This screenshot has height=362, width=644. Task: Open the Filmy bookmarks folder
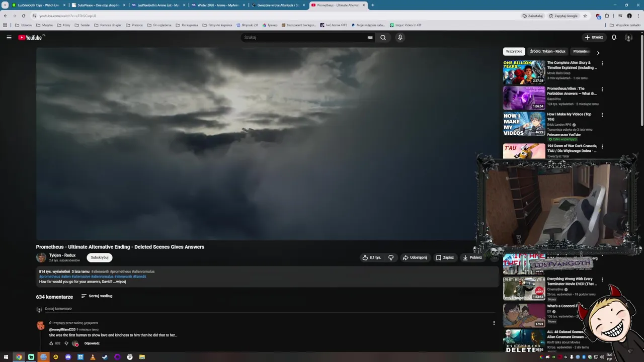click(63, 25)
